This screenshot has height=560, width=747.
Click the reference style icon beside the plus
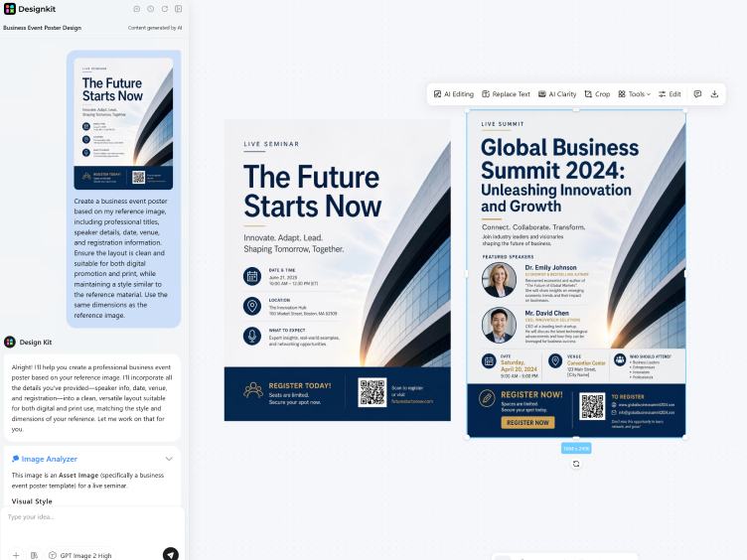[34, 555]
